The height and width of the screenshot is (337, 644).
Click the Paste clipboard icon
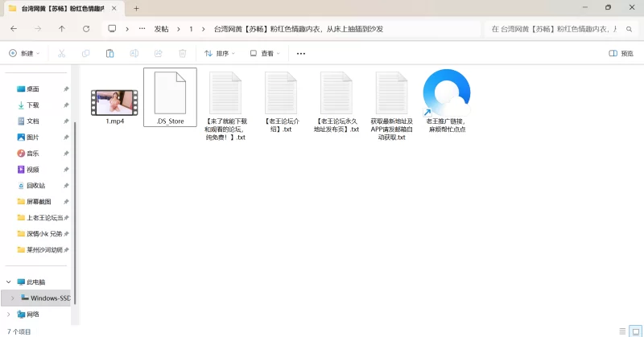pyautogui.click(x=109, y=53)
